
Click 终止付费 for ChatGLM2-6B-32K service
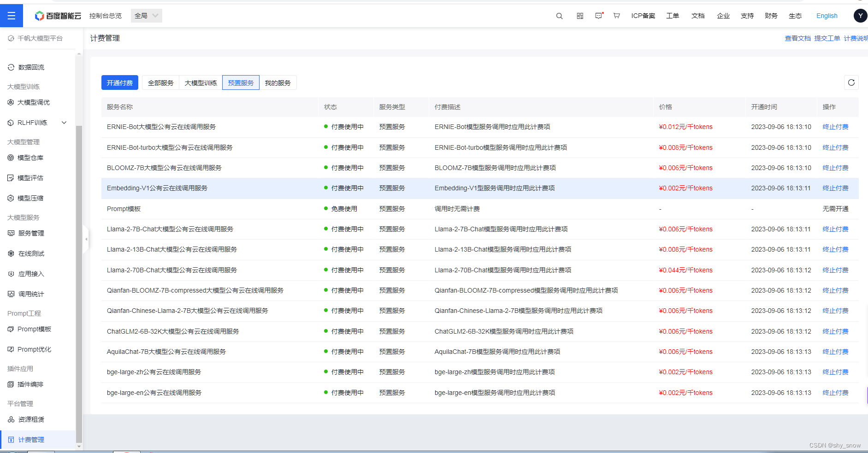pyautogui.click(x=836, y=331)
